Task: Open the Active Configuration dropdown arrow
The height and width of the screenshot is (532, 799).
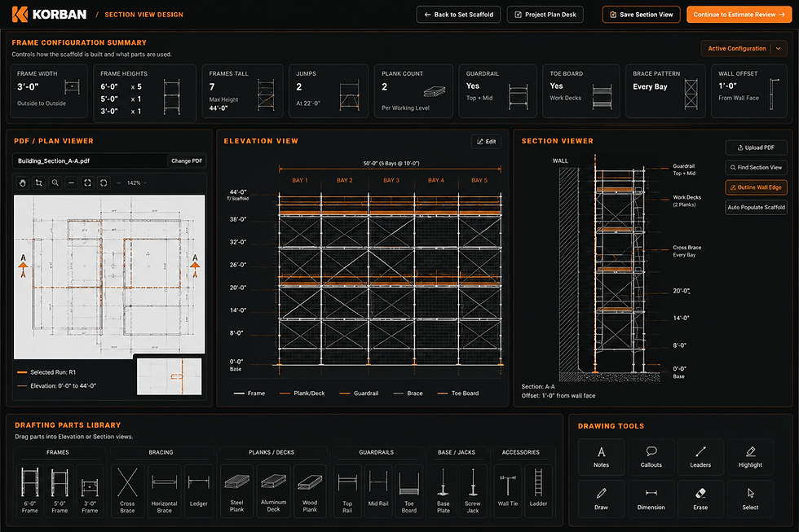Action: pyautogui.click(x=779, y=48)
